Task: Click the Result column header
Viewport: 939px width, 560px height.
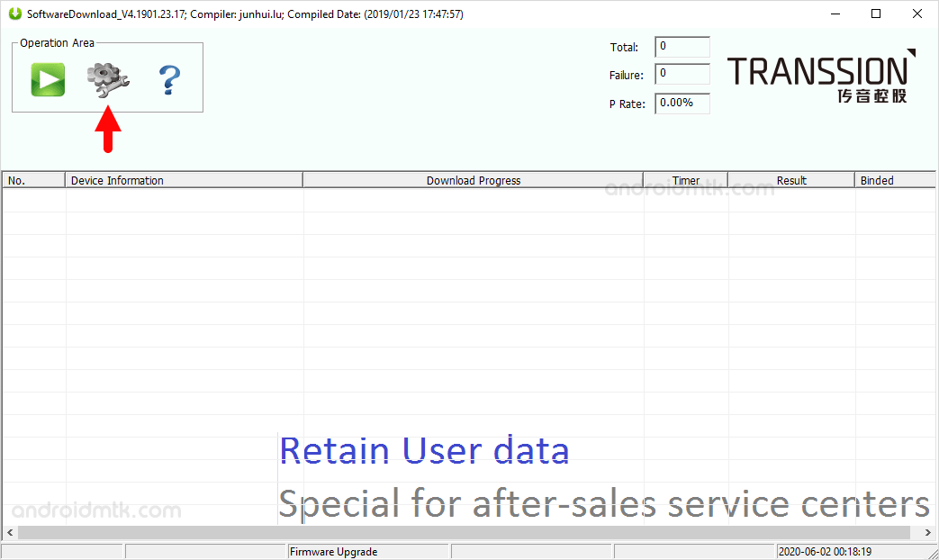Action: pos(790,180)
